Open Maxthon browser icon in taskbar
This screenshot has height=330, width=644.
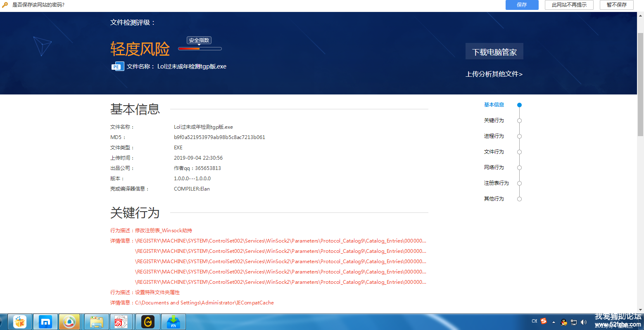pos(45,322)
